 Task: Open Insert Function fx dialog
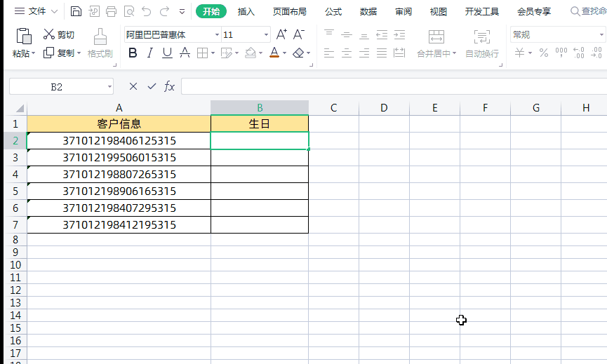(x=170, y=86)
